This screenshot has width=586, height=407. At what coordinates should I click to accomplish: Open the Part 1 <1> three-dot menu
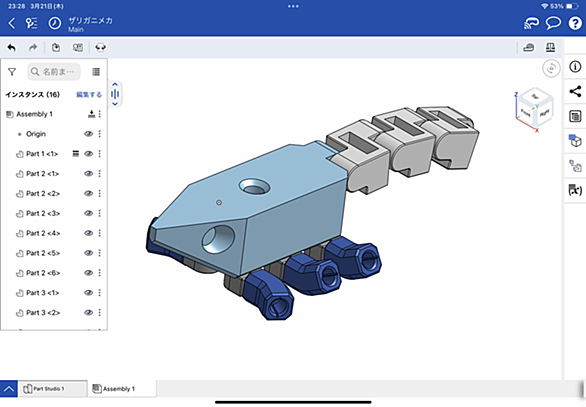click(100, 154)
